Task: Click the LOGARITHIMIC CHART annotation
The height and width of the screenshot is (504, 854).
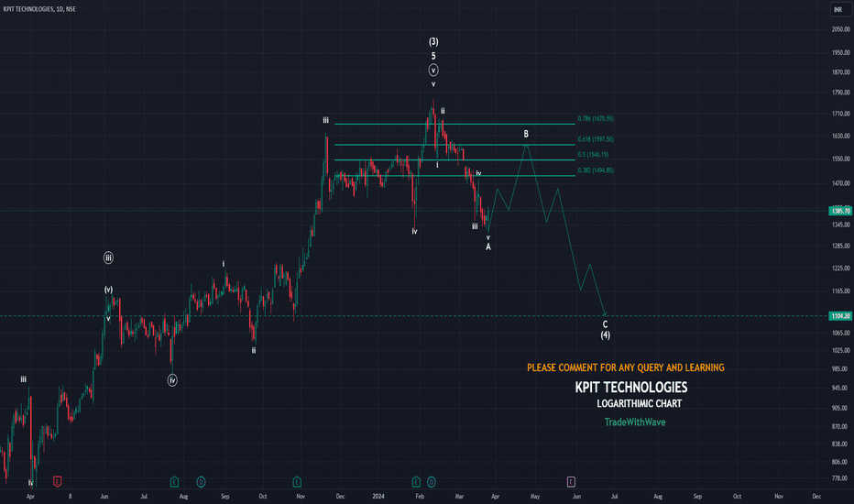Action: point(640,404)
